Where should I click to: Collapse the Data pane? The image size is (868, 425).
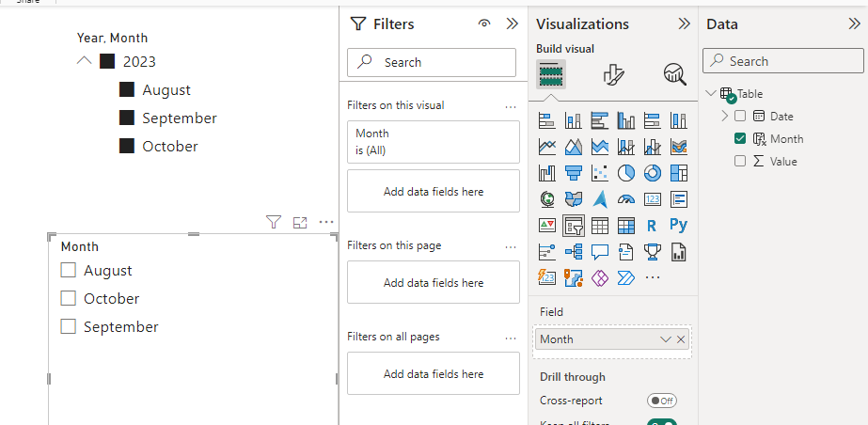coord(854,24)
